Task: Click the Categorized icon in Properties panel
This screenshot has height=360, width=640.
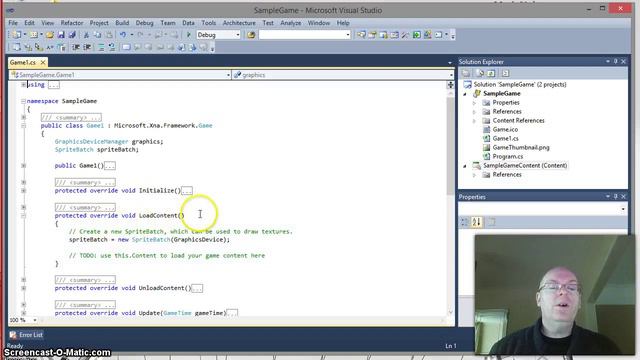Action: [x=465, y=222]
